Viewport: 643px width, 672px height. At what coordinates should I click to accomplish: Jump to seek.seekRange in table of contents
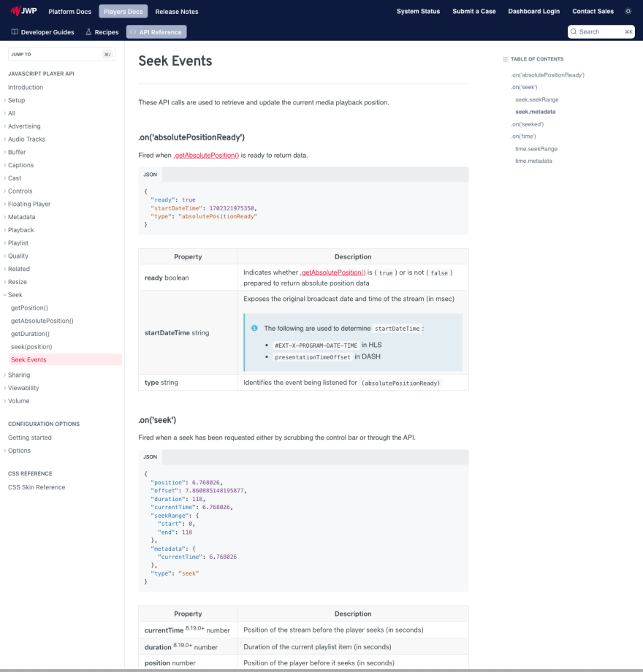pyautogui.click(x=536, y=99)
